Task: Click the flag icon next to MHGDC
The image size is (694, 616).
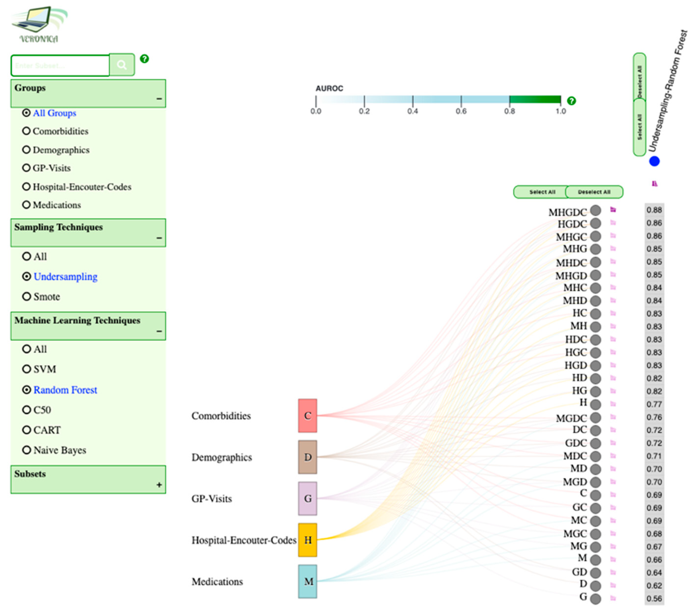Action: (613, 210)
